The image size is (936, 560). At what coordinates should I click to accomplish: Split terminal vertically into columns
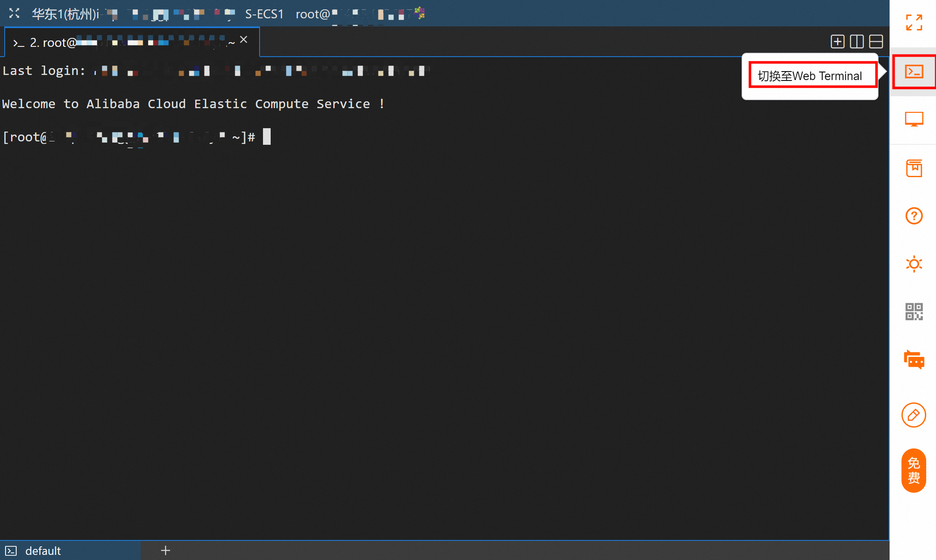coord(856,42)
